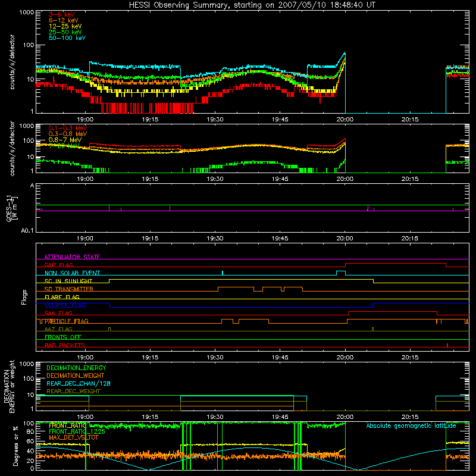
Task: Click the PARTICLE_FLAG label
Action: tap(67, 321)
